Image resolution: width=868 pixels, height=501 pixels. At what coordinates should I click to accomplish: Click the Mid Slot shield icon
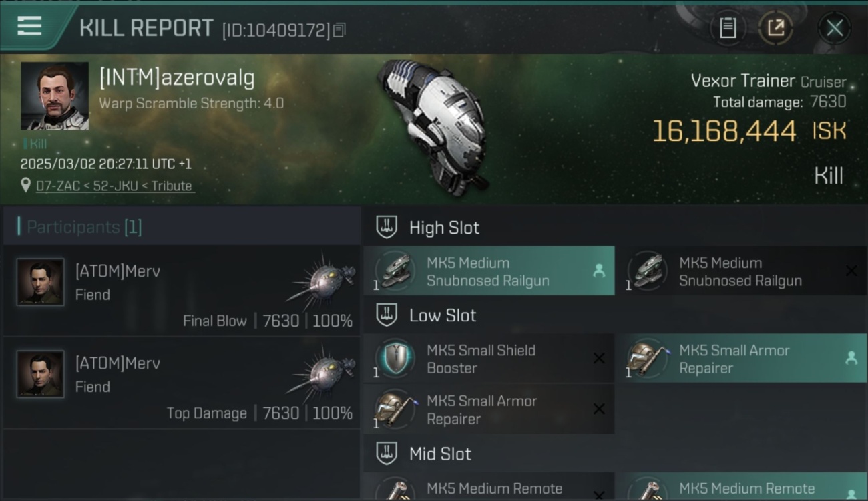click(387, 454)
